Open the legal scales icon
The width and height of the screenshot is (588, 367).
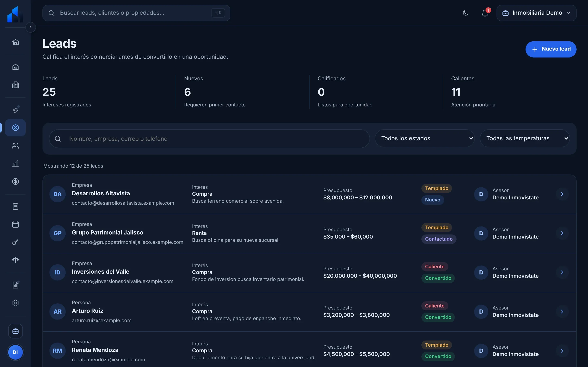(16, 260)
